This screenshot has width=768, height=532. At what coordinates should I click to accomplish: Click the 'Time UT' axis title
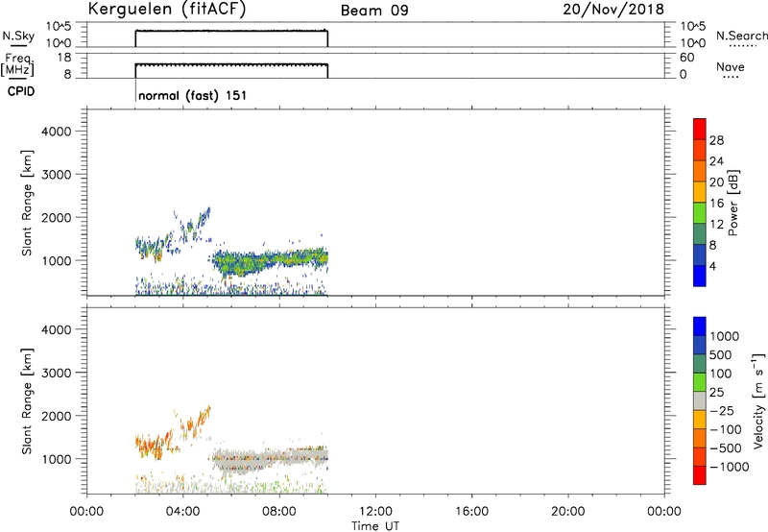pyautogui.click(x=375, y=526)
